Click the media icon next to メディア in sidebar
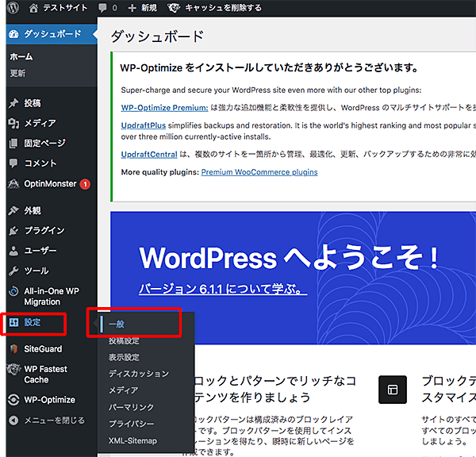The height and width of the screenshot is (457, 476). point(13,123)
